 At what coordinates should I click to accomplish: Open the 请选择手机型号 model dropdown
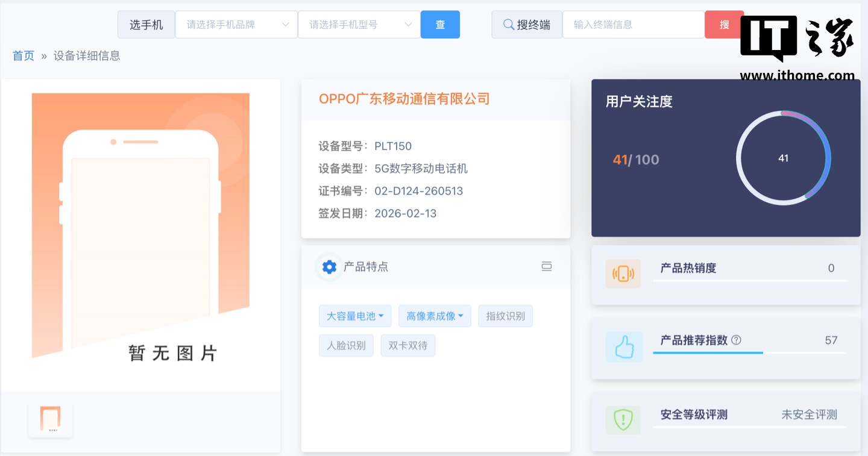pos(359,25)
